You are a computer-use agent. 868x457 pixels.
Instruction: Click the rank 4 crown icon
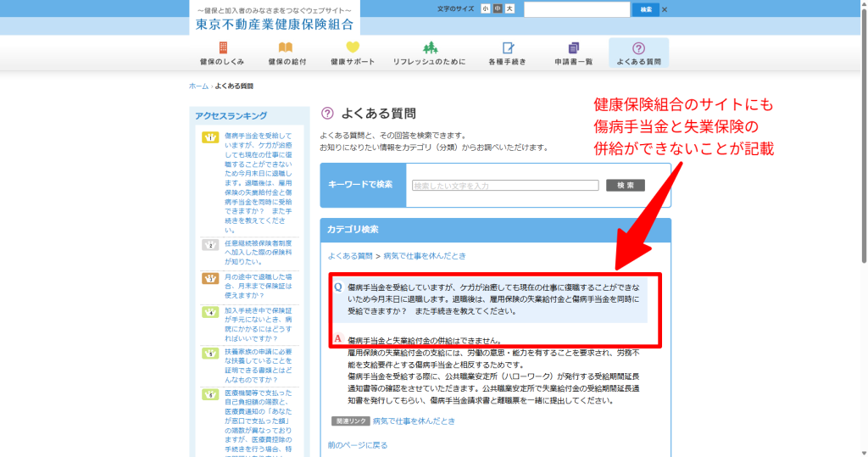coord(210,312)
